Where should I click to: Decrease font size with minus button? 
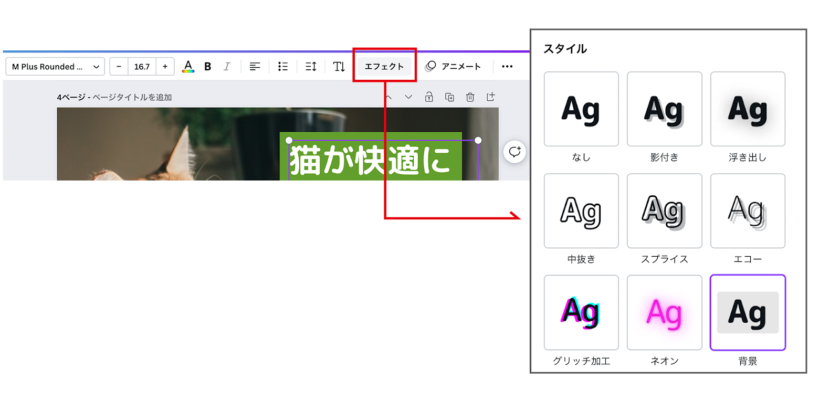point(119,67)
